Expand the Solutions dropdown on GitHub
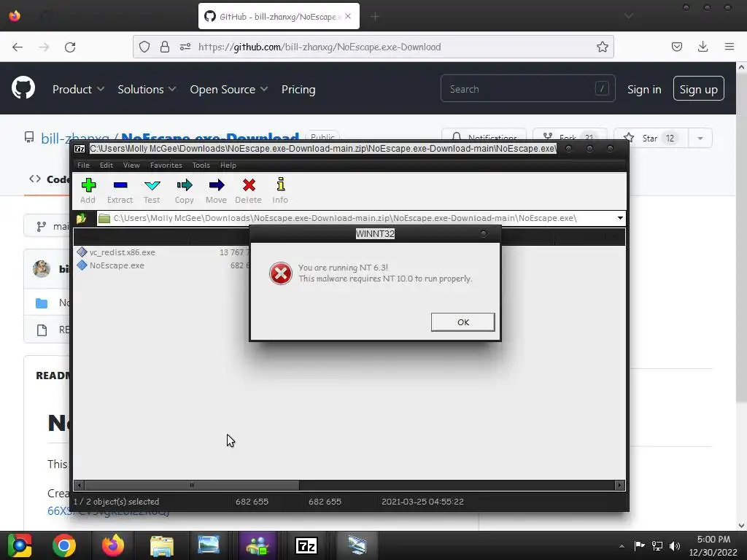 point(147,90)
